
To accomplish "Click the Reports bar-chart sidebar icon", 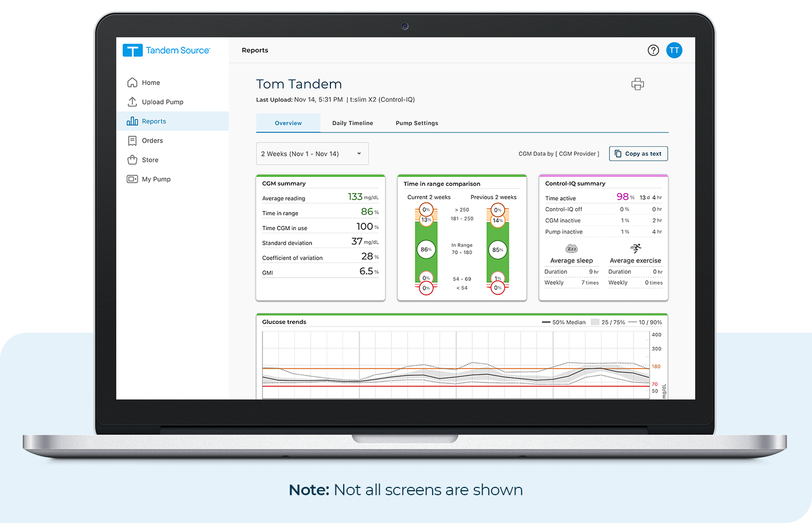I will (132, 121).
